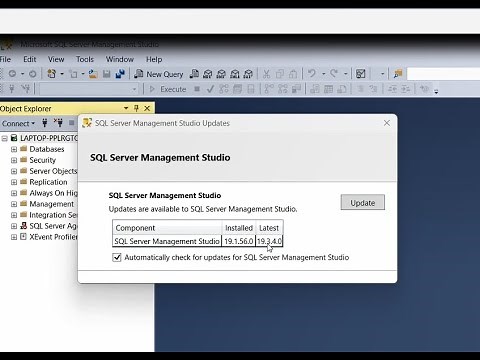
Task: Click the Save All icon
Action: point(120,74)
